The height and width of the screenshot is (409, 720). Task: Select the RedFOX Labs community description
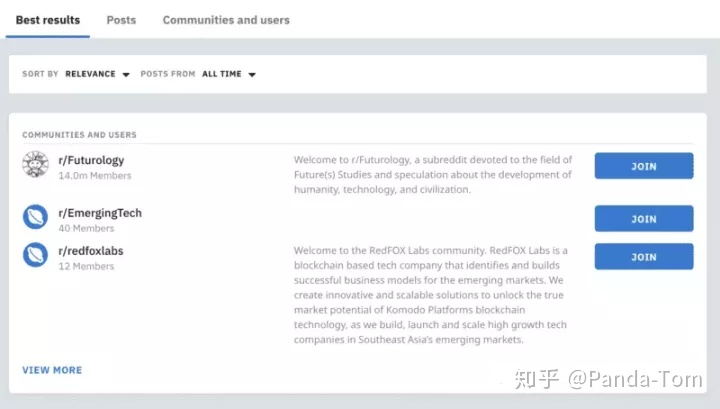click(x=431, y=295)
